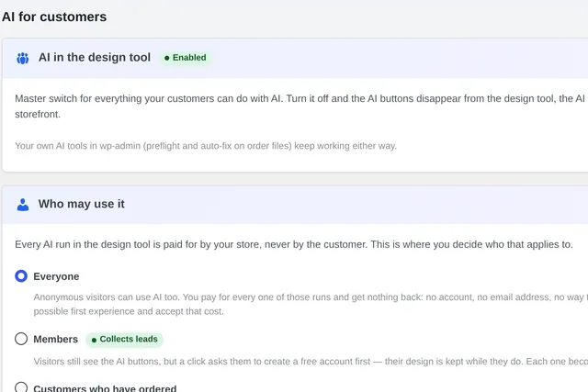Click the Customers who have ordered label

tap(105, 388)
